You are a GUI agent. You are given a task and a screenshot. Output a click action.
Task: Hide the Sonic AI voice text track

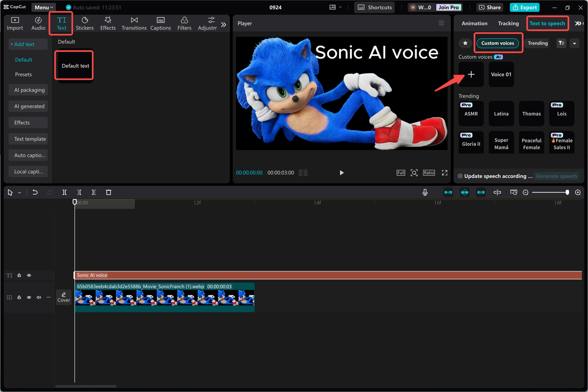point(28,275)
